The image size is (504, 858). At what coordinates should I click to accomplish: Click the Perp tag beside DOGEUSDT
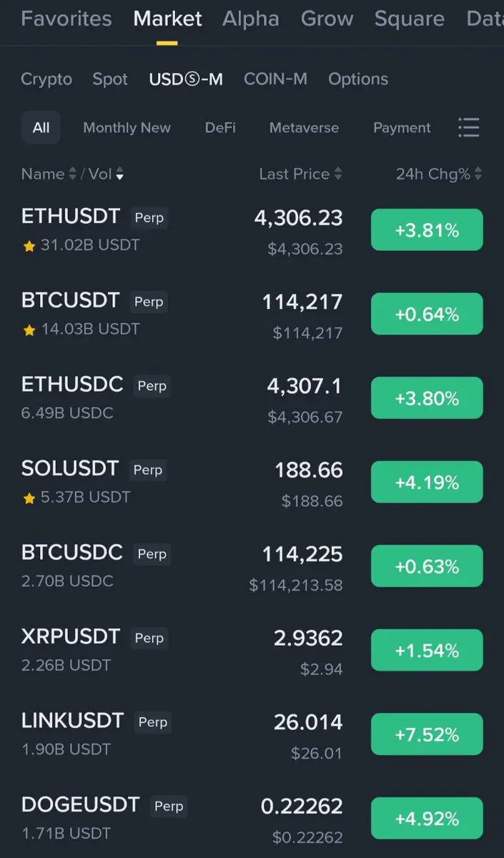coord(169,806)
